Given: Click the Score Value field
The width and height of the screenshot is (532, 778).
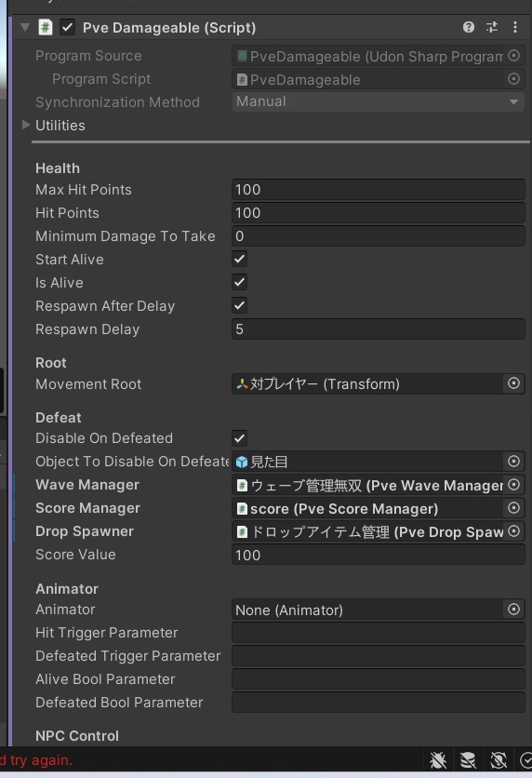Looking at the screenshot, I should click(x=379, y=555).
